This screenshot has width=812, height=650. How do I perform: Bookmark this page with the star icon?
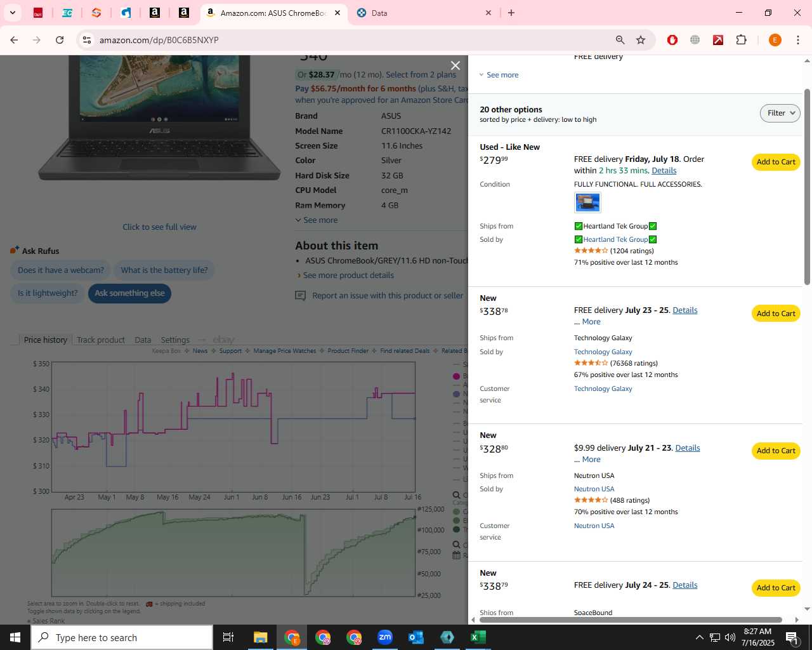[641, 40]
